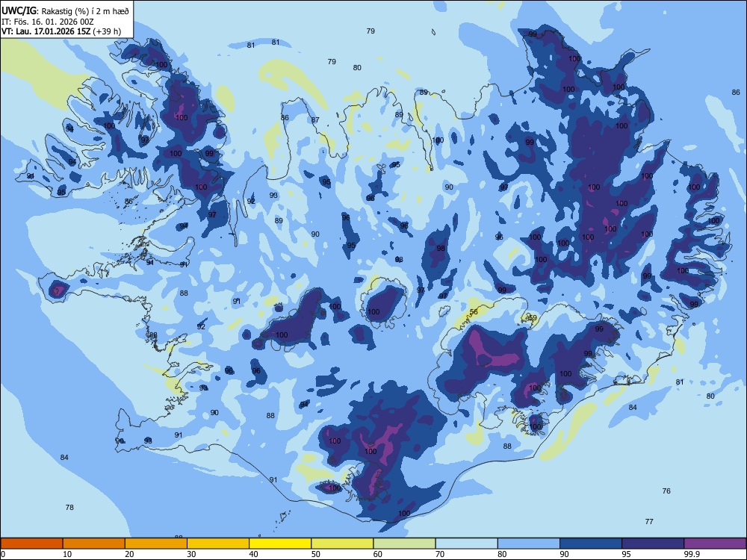Viewport: 747px width, 560px height.
Task: Click the bright yellow 40–50 legend swatch
Action: tap(280, 544)
